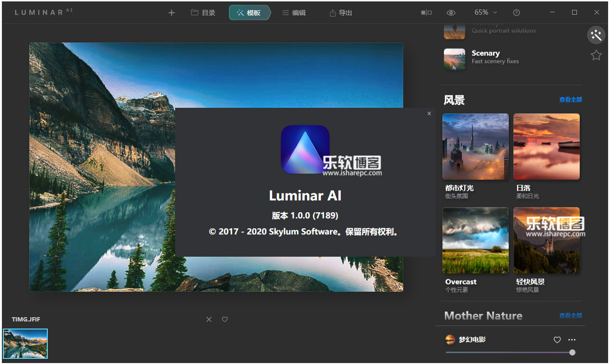This screenshot has width=610, height=364.
Task: Click 查看全部 next to Mother Nature
Action: pyautogui.click(x=570, y=315)
